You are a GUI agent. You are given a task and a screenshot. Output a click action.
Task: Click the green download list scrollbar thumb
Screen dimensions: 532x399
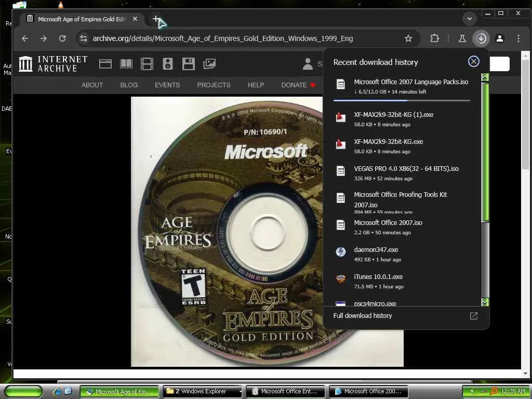(x=485, y=152)
